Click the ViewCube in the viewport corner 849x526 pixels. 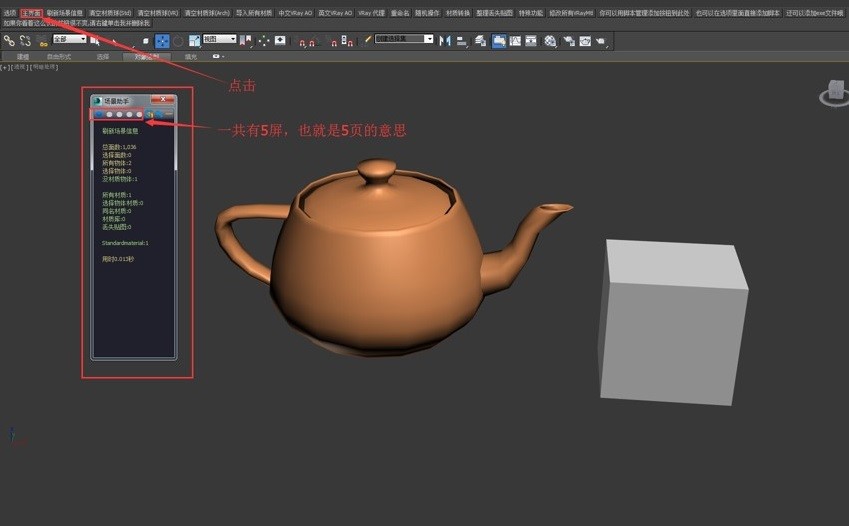[834, 93]
